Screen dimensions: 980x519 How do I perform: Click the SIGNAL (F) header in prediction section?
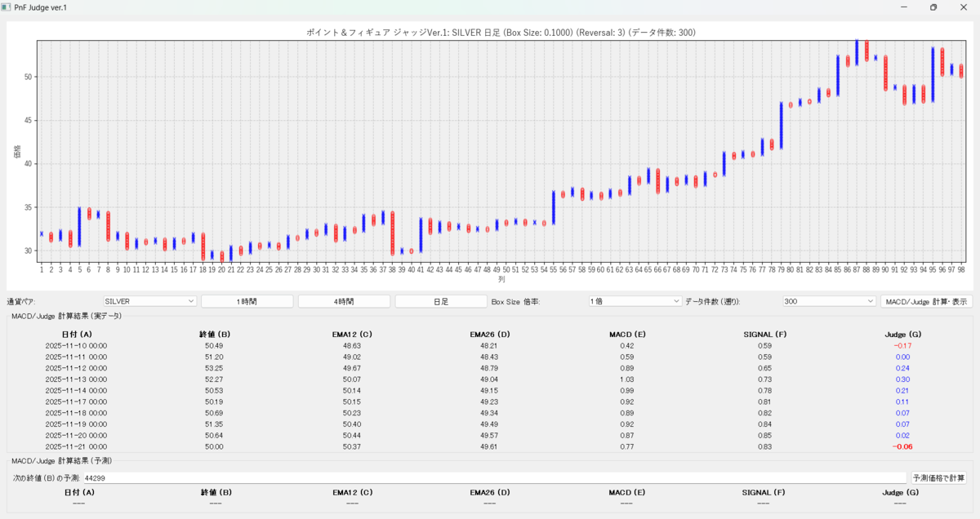765,492
